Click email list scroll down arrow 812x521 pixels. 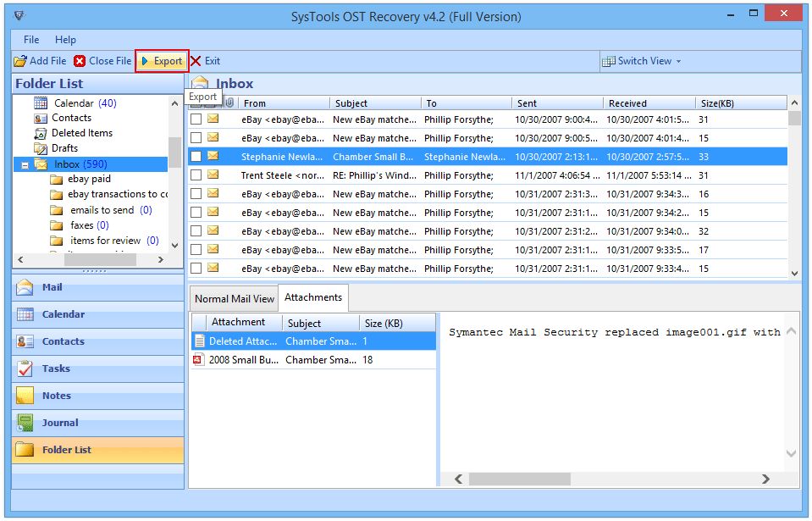[x=794, y=273]
